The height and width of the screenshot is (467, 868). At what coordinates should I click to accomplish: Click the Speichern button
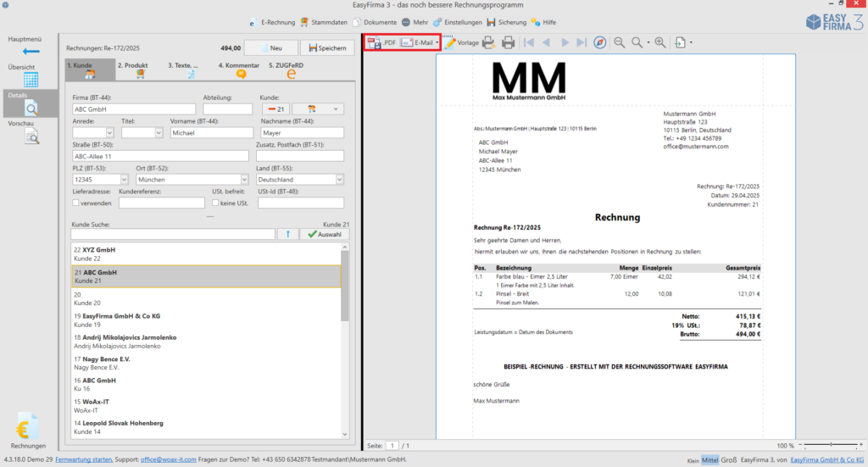(x=327, y=48)
